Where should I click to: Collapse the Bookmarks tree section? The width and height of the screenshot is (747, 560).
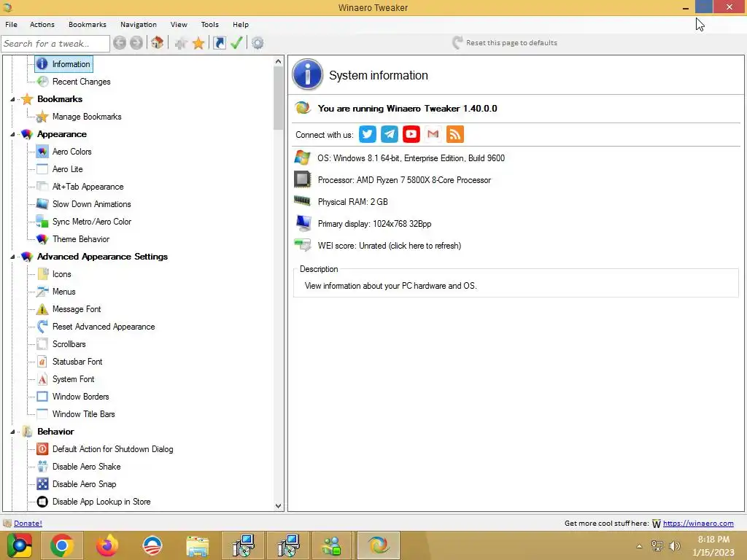(13, 99)
